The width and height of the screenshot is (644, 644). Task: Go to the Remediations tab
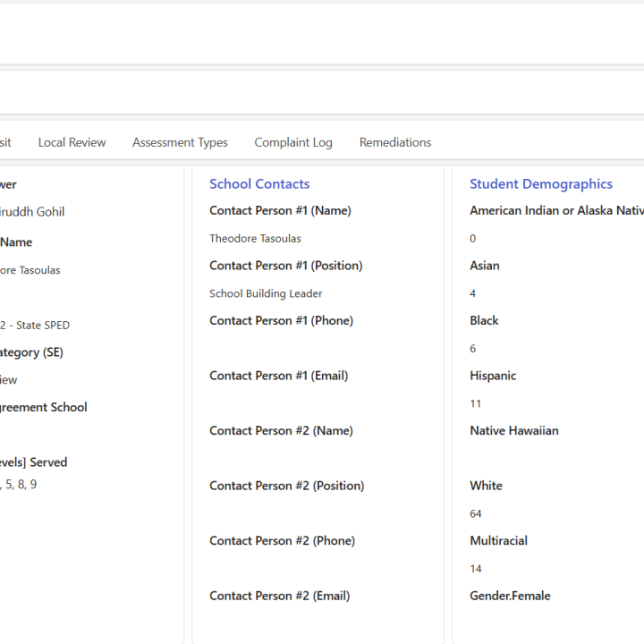[394, 142]
